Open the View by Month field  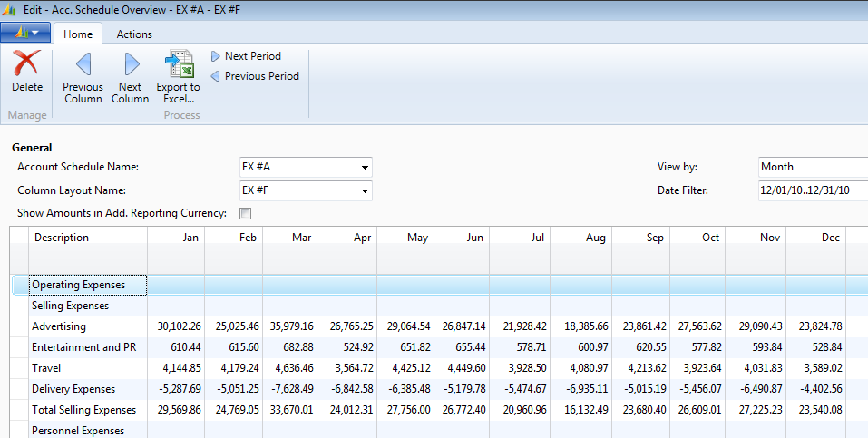point(812,167)
